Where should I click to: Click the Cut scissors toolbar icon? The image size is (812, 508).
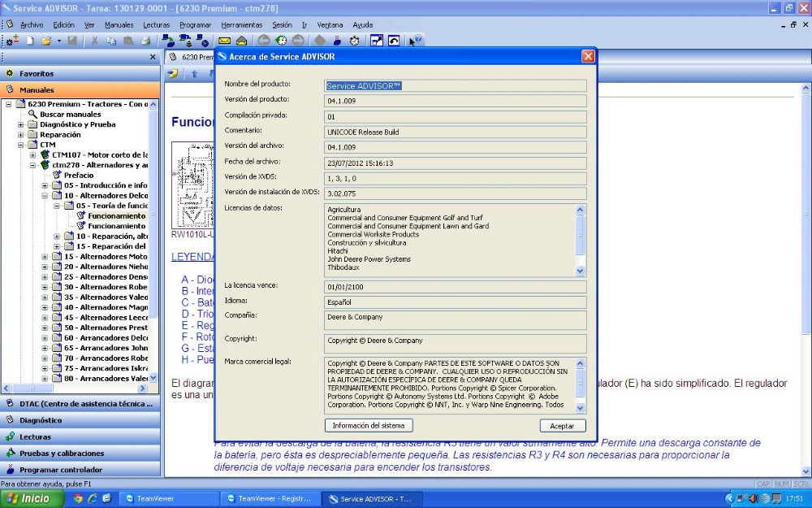pyautogui.click(x=94, y=41)
